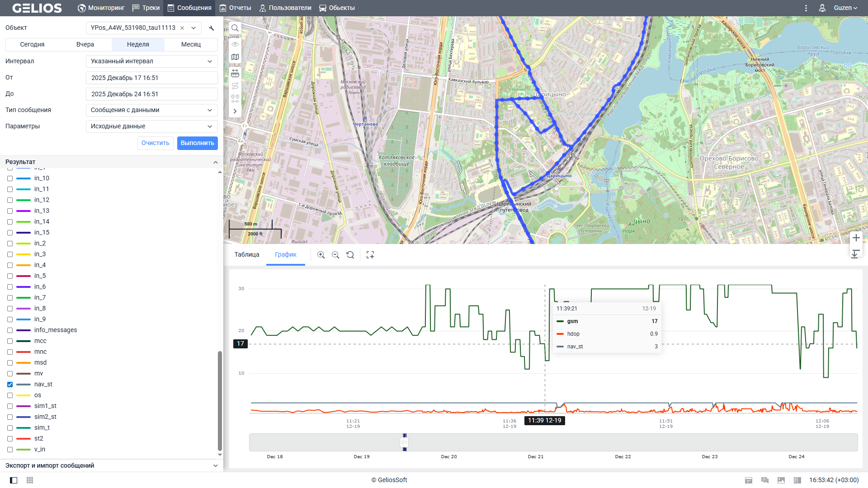Expand the Parameters 'Исходные данные' dropdown
868x488 pixels.
coord(151,127)
